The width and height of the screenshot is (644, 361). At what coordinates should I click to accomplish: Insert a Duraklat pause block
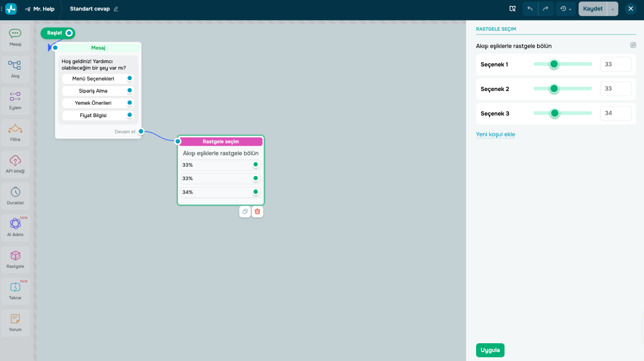click(15, 196)
